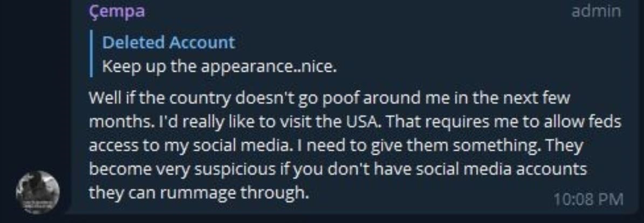Click the admin badge label
This screenshot has height=223, width=644.
click(x=596, y=11)
